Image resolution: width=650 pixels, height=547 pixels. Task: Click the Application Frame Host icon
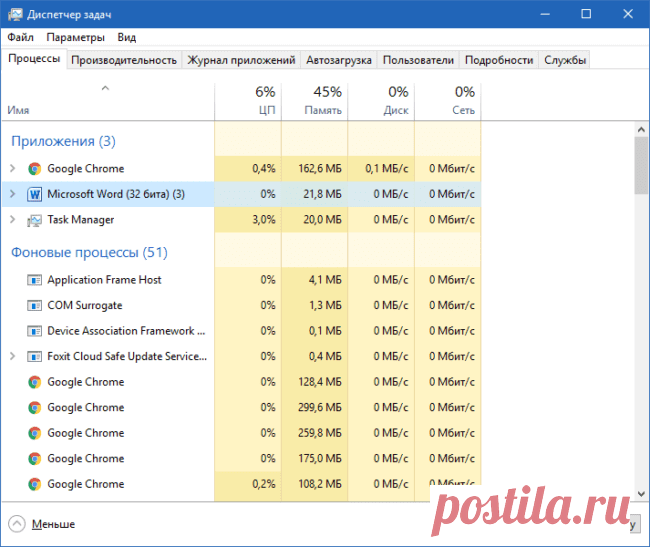pos(35,280)
